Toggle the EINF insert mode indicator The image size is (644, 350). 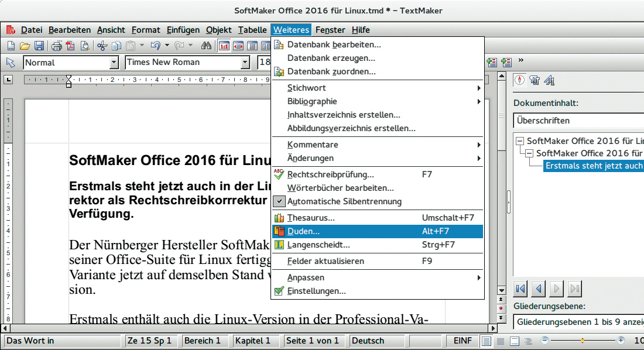[463, 341]
